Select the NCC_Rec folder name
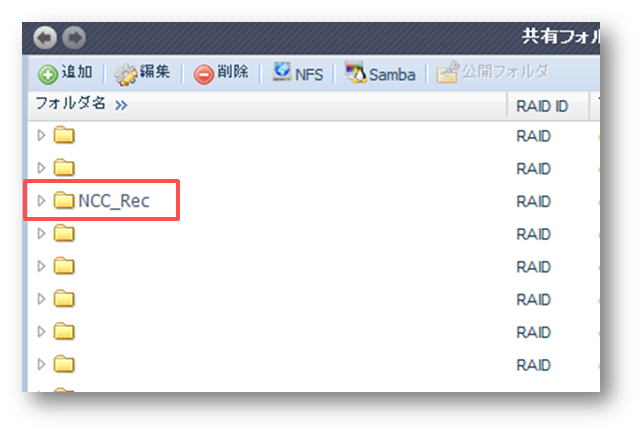This screenshot has height=434, width=642. 113,201
